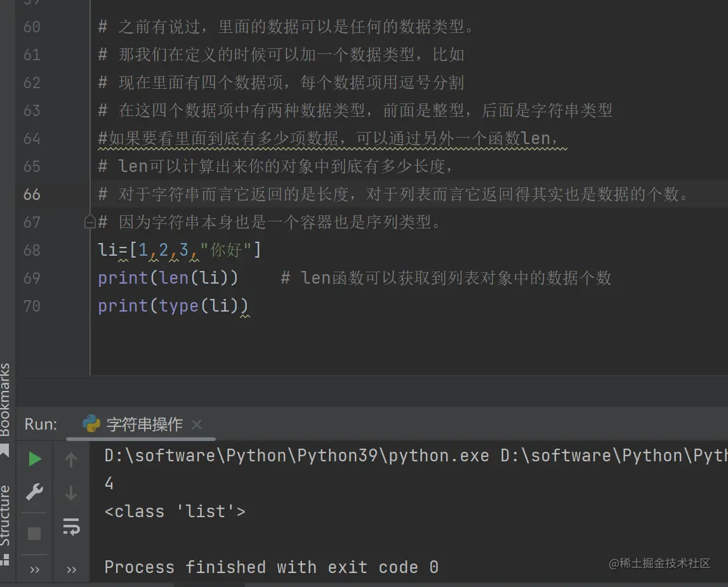Click line number 70 in the gutter
Image resolution: width=728 pixels, height=587 pixels.
coord(32,306)
